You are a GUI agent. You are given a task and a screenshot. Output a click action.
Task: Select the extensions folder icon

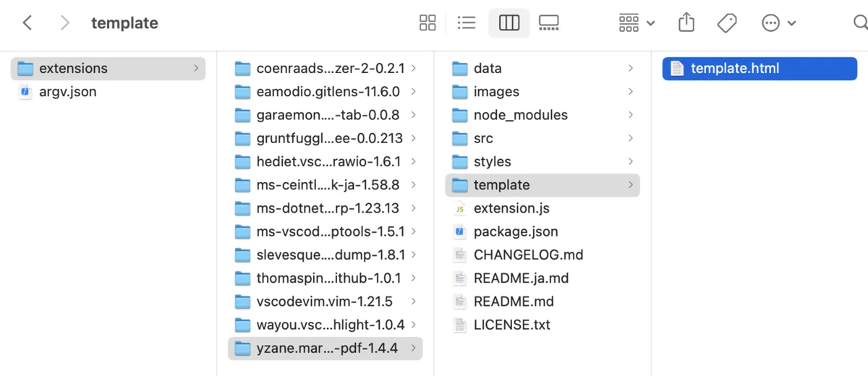(x=25, y=69)
